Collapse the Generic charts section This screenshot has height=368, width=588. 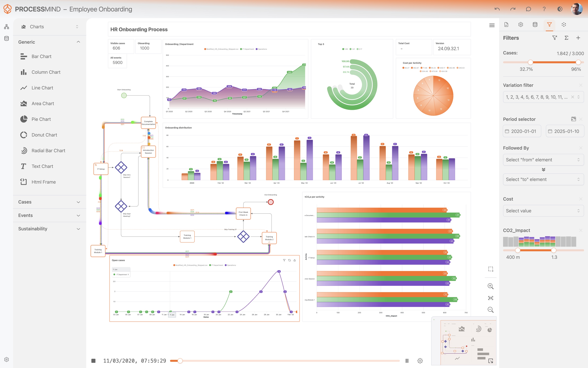[78, 42]
